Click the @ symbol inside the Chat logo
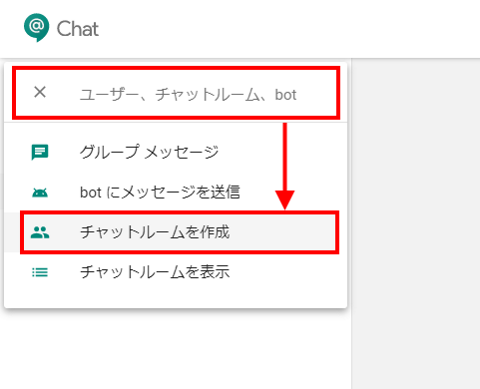 36,26
